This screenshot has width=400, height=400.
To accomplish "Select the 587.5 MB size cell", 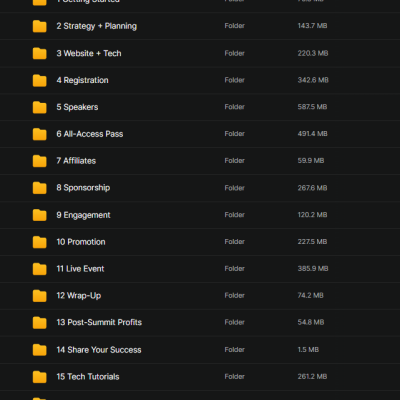I will [x=312, y=107].
